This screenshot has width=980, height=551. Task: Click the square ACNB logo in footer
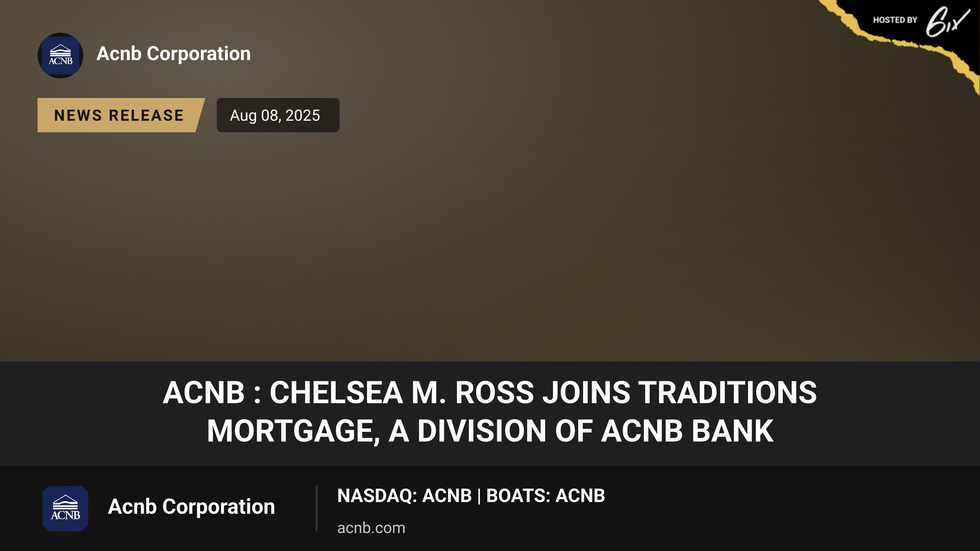tap(65, 509)
